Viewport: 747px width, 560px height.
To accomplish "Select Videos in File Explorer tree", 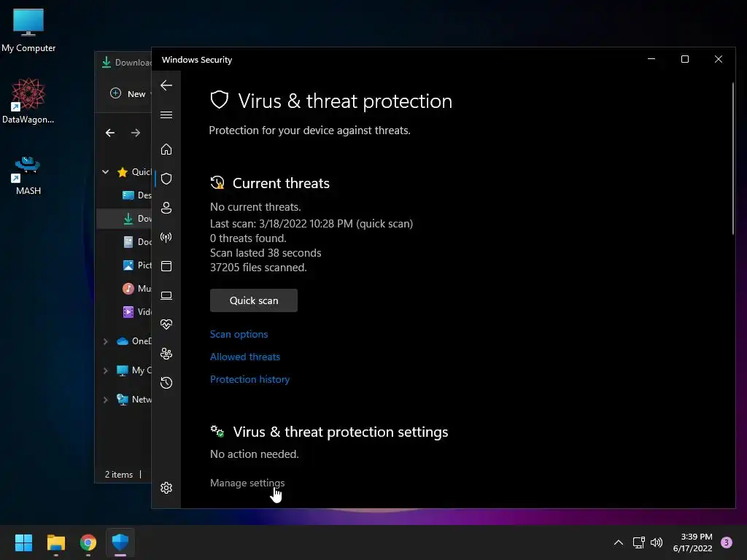I will 136,312.
